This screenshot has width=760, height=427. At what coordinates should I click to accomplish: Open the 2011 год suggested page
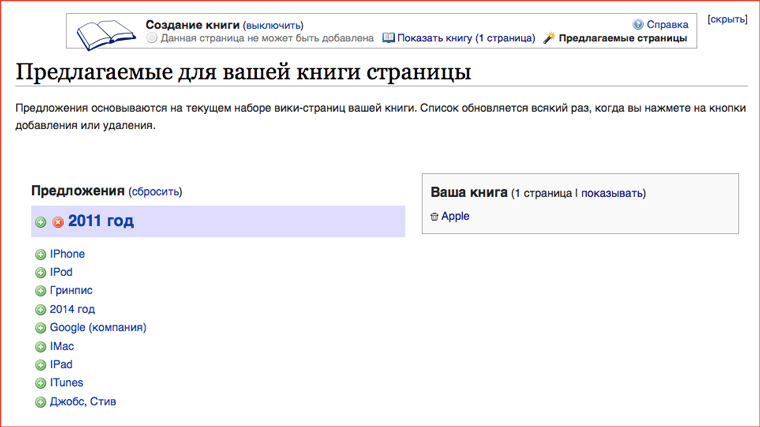101,221
